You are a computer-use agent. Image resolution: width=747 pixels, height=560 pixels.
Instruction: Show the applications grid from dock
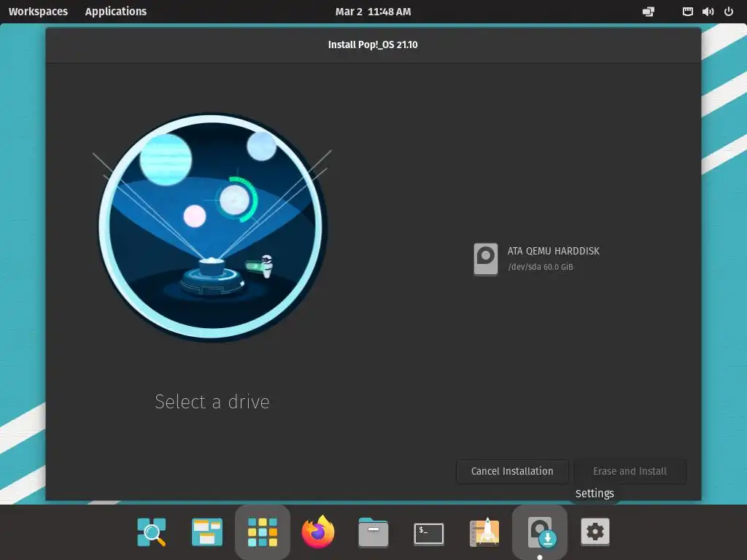click(263, 532)
